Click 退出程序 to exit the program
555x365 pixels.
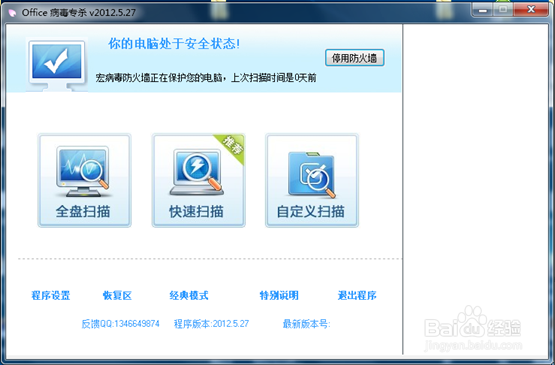coord(357,295)
